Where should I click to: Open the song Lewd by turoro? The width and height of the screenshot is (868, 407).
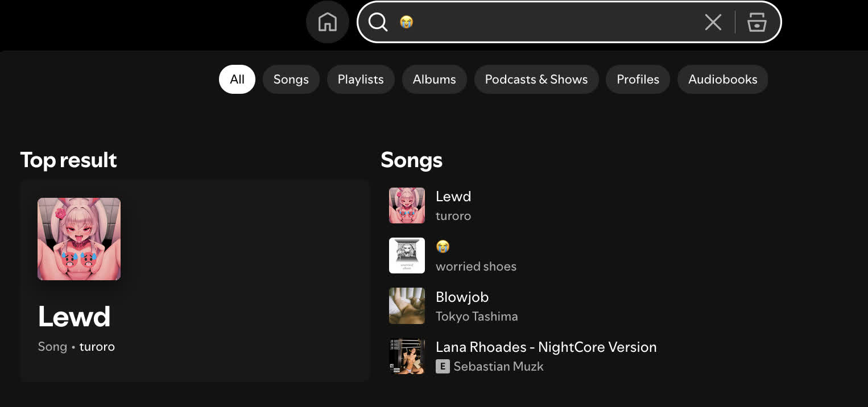(x=453, y=196)
